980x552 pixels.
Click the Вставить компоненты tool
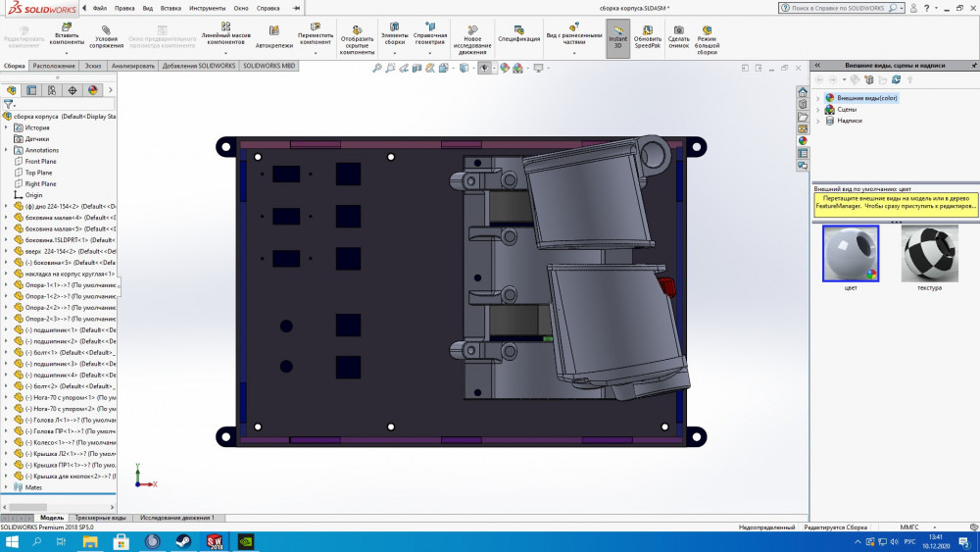coord(68,31)
